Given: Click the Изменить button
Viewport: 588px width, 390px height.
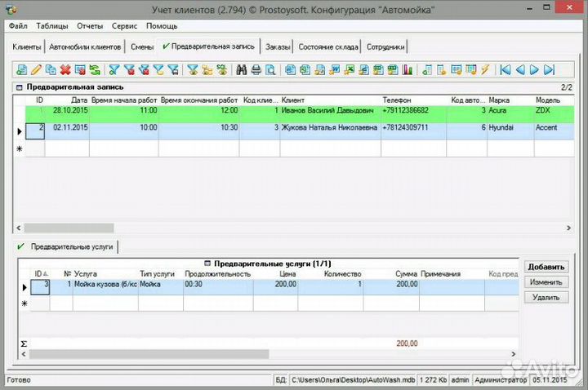Looking at the screenshot, I should click(x=546, y=282).
